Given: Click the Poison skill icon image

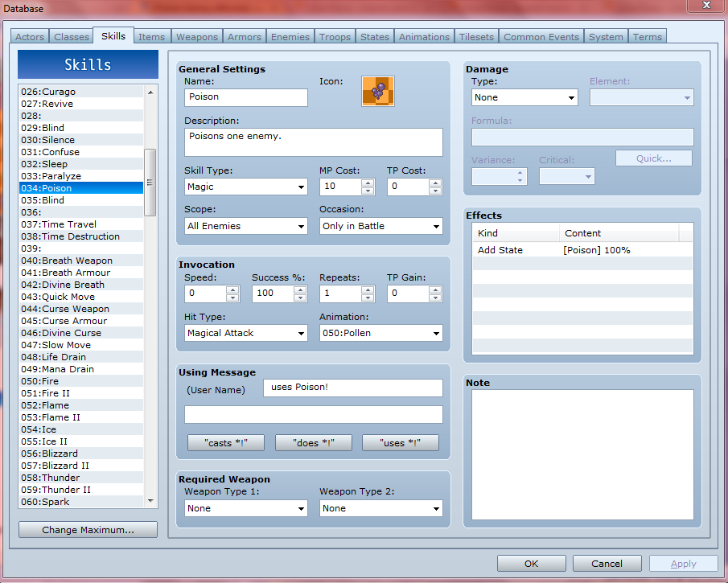Looking at the screenshot, I should 377,91.
